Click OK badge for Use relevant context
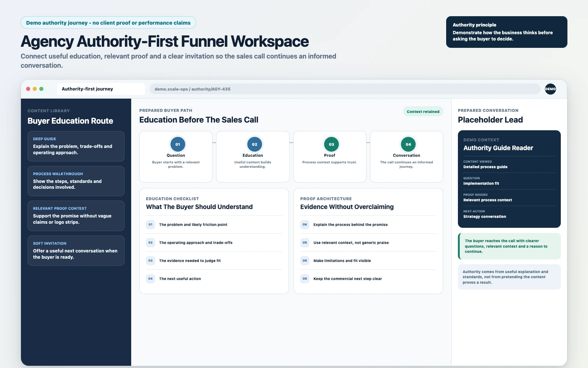Viewport: 588px width, 368px height. tap(305, 243)
